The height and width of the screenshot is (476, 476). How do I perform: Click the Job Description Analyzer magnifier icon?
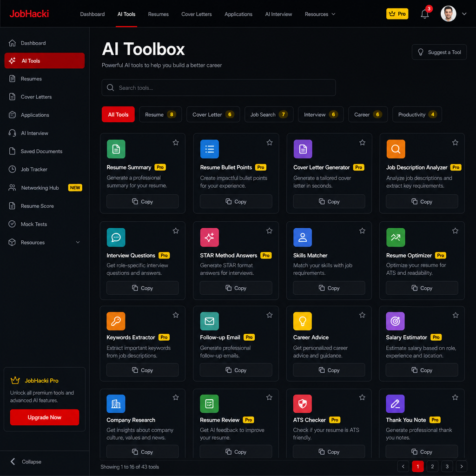click(396, 149)
